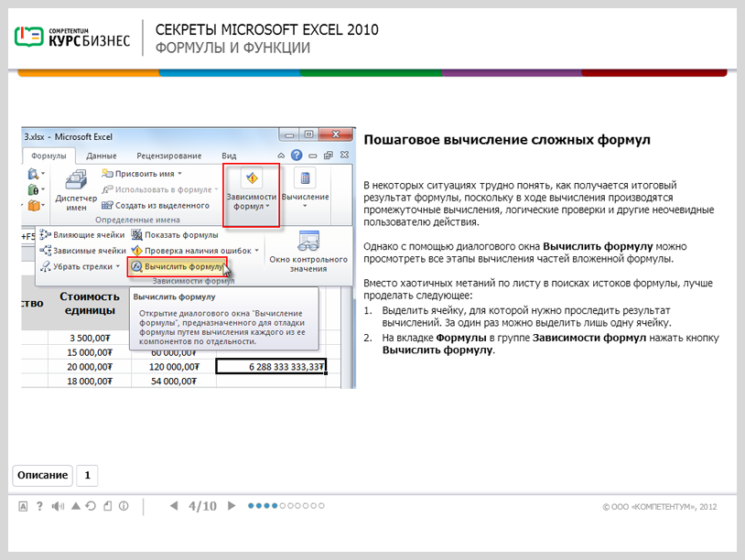The width and height of the screenshot is (745, 560).
Task: Go to previous slide arrow
Action: point(174,506)
